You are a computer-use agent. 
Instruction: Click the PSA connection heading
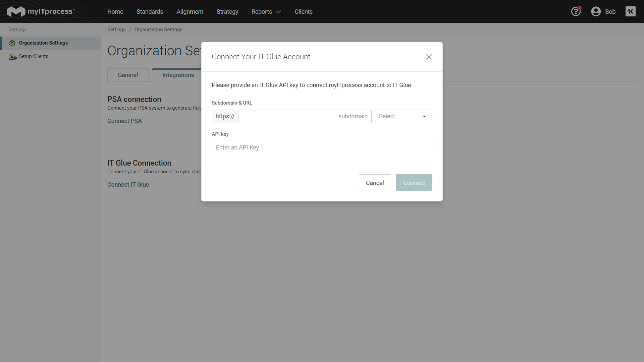click(134, 99)
